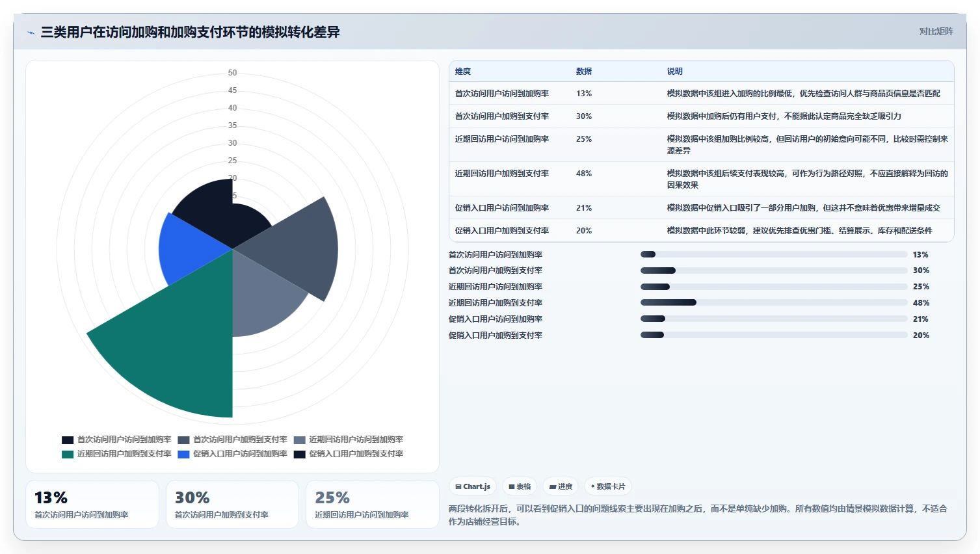Viewport: 980px width, 554px height.
Task: Click the progress label 促销入口用户访问到加购率
Action: [x=496, y=319]
